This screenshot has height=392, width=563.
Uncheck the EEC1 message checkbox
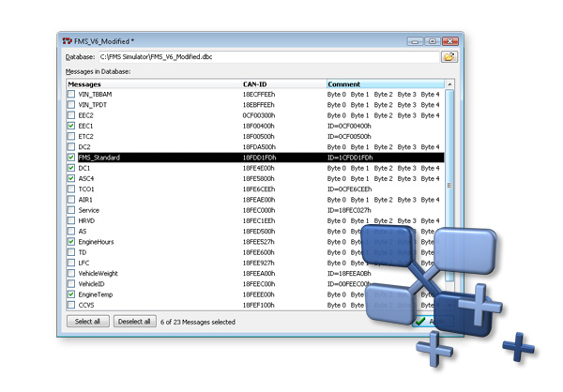coord(71,126)
